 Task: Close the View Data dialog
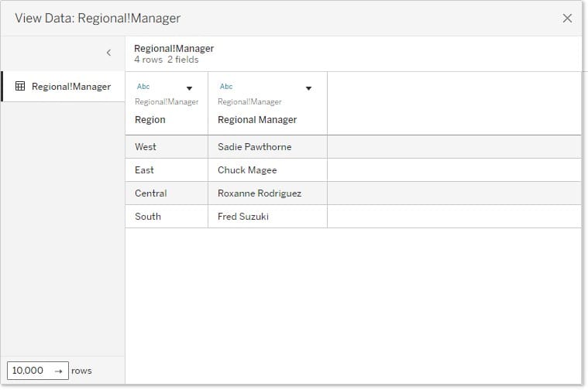click(567, 19)
